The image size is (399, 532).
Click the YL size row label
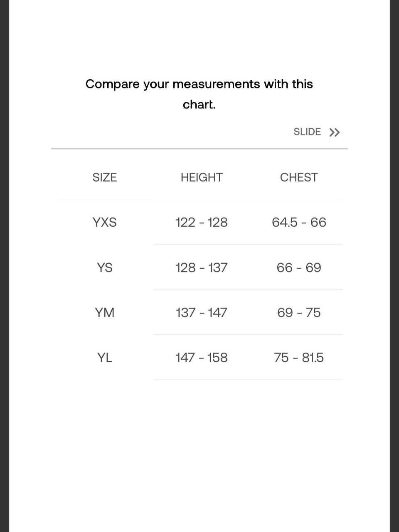(x=104, y=358)
